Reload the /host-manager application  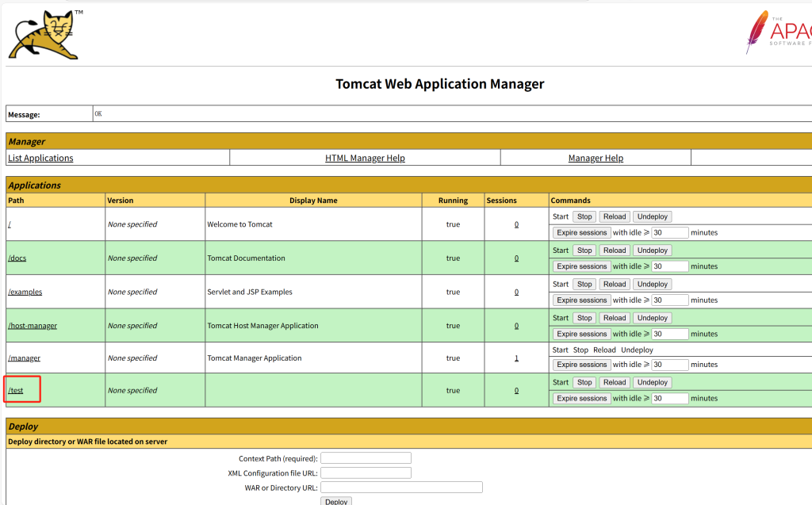tap(615, 317)
